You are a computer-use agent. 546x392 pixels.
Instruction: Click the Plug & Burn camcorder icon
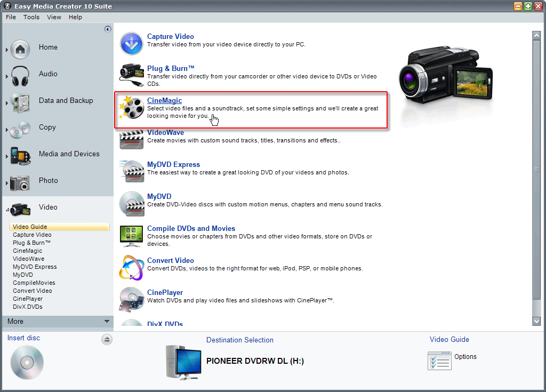pyautogui.click(x=131, y=75)
